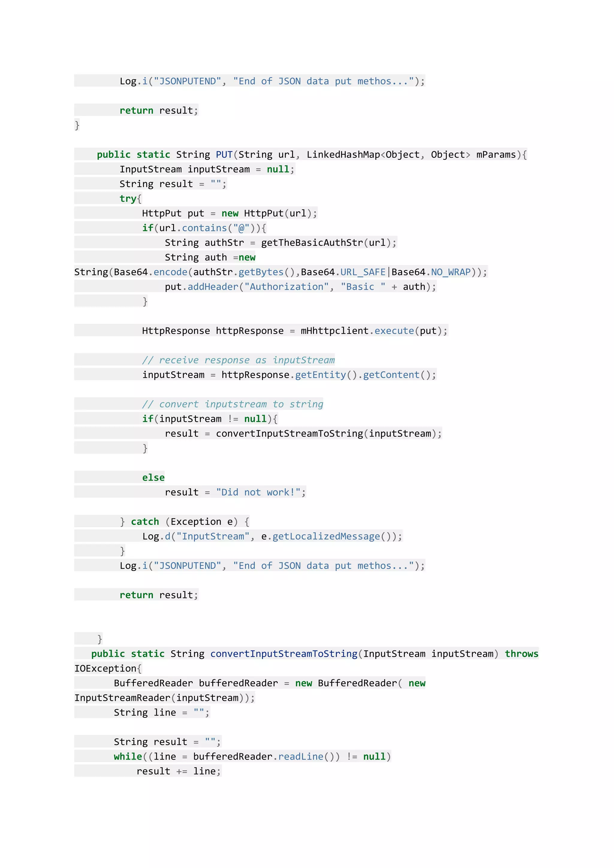
Task: Click the while bufferedReader.readLine() line
Action: pyautogui.click(x=252, y=757)
